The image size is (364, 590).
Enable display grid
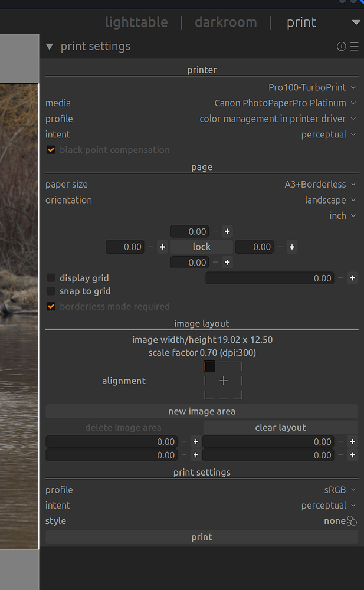pyautogui.click(x=51, y=277)
